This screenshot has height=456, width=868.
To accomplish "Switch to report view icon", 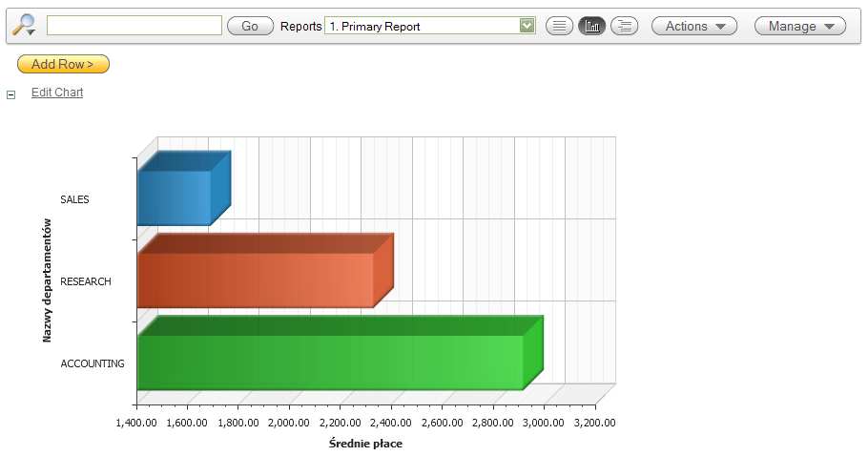I will coord(559,26).
